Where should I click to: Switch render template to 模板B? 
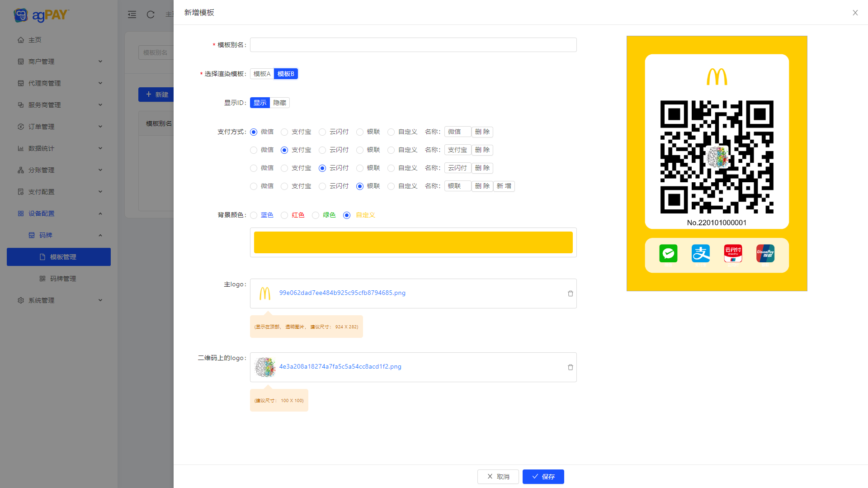[x=286, y=74]
